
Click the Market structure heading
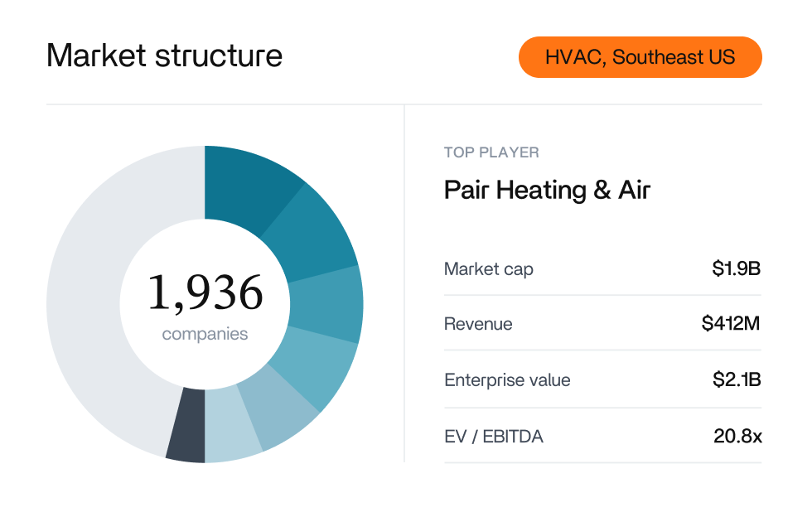coord(164,56)
